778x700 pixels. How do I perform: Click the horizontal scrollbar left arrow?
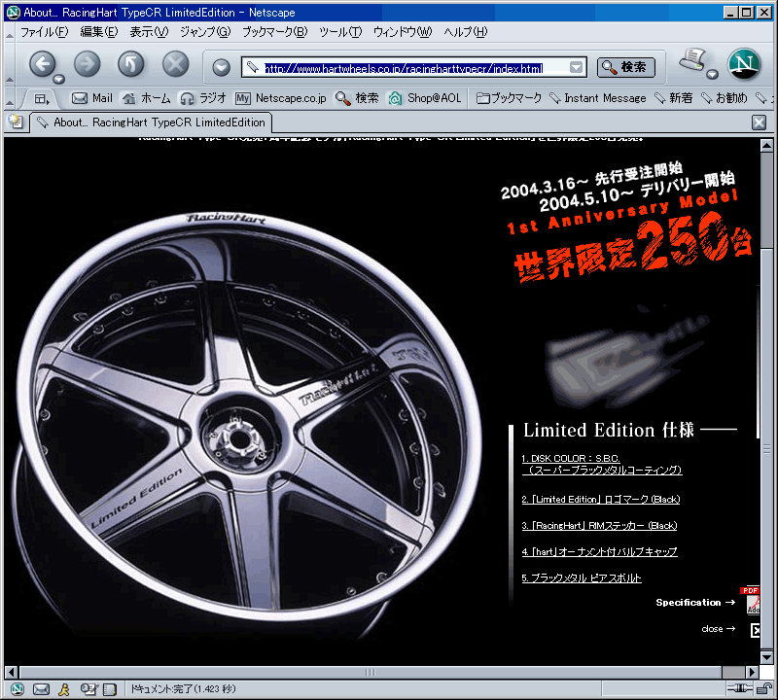(x=12, y=672)
